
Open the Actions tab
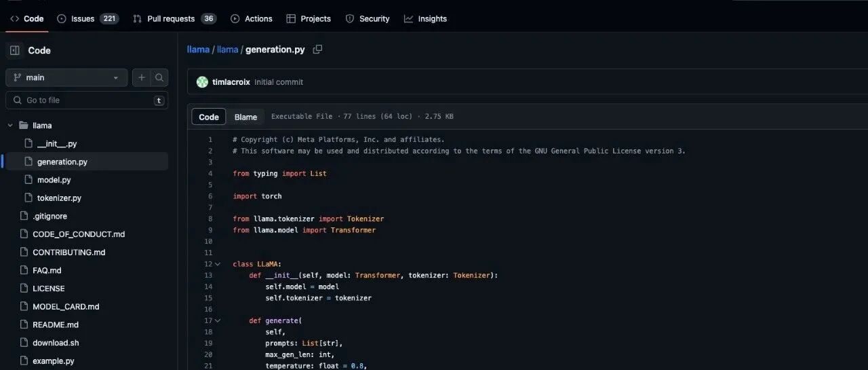pos(251,19)
